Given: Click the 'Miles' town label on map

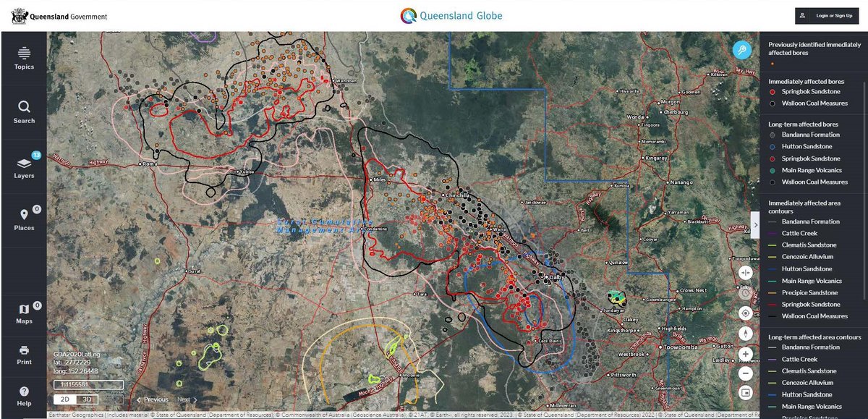Looking at the screenshot, I should click(380, 179).
